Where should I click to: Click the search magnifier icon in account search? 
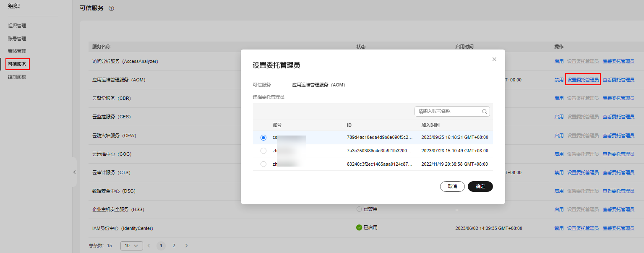pos(484,112)
